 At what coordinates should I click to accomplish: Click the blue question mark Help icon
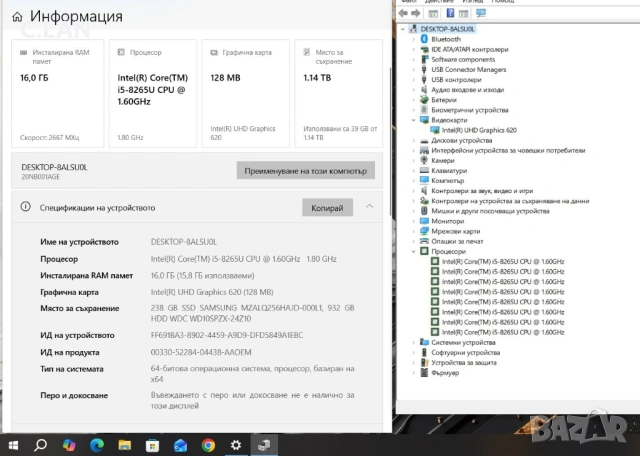coord(450,13)
